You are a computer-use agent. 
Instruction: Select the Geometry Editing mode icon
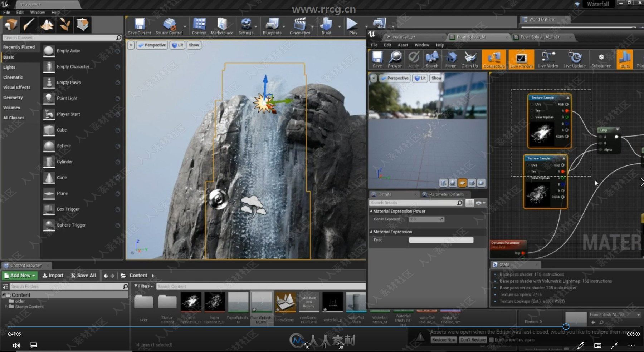pyautogui.click(x=83, y=25)
